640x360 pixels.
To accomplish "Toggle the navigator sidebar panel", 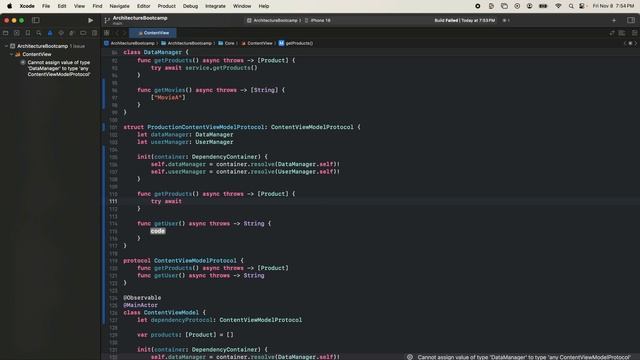I will coord(36,20).
